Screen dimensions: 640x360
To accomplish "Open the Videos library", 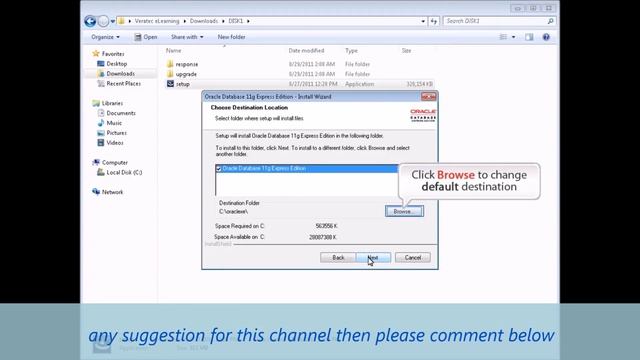I will coord(115,142).
